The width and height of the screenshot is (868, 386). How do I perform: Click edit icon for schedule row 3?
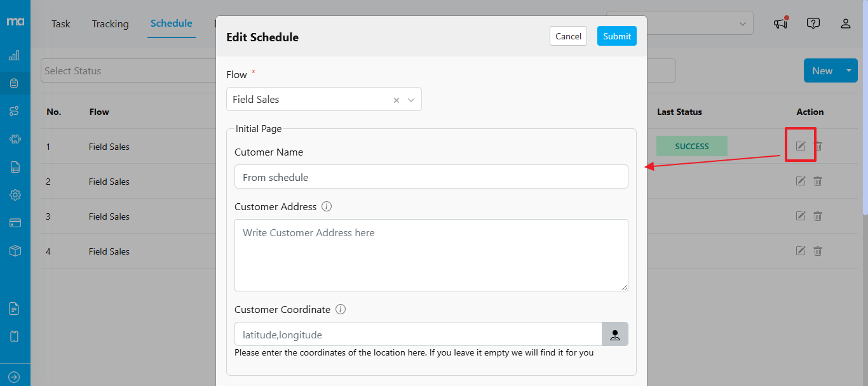click(801, 216)
